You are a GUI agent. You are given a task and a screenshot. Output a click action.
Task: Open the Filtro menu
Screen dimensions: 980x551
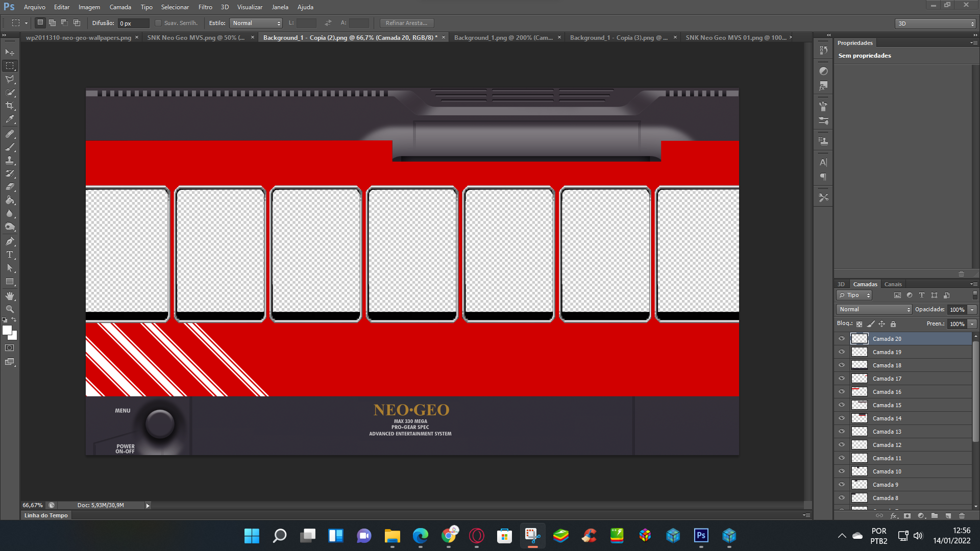click(205, 7)
